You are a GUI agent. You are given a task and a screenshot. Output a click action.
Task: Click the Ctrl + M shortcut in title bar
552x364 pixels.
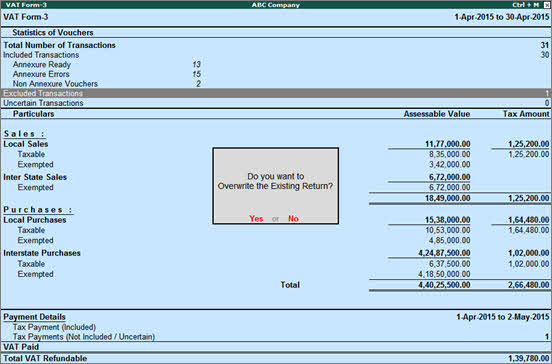point(525,5)
